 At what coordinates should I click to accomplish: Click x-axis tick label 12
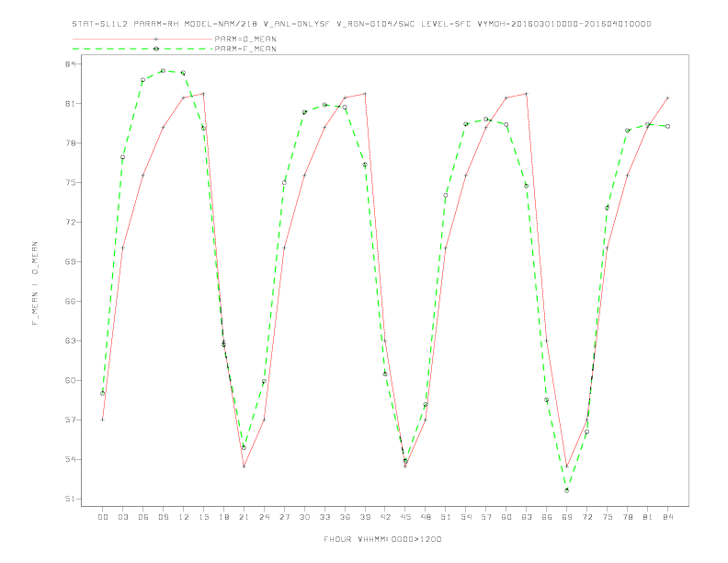[184, 517]
